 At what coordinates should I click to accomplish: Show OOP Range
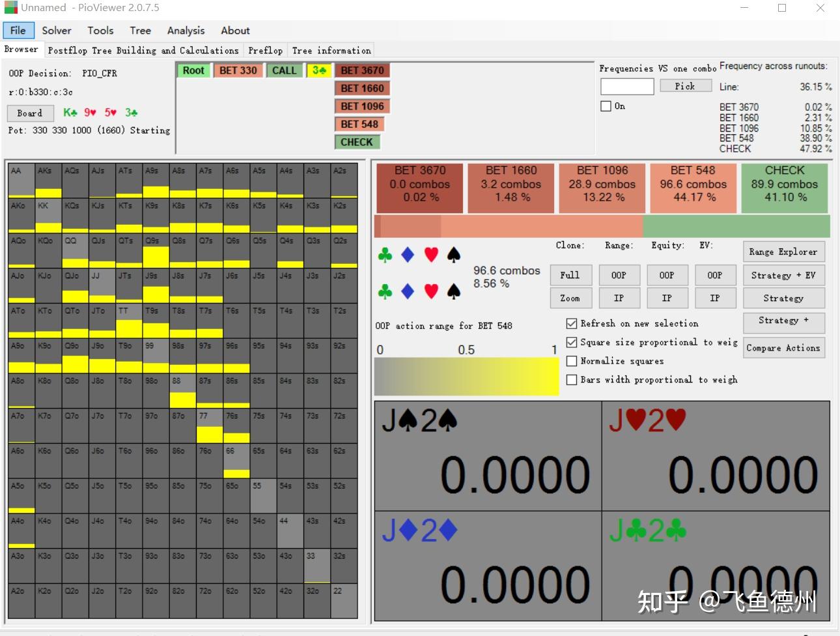coord(619,275)
